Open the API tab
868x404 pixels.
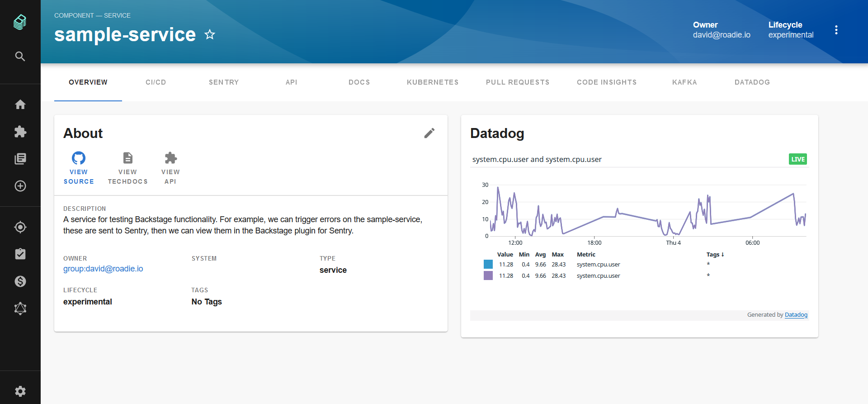292,82
